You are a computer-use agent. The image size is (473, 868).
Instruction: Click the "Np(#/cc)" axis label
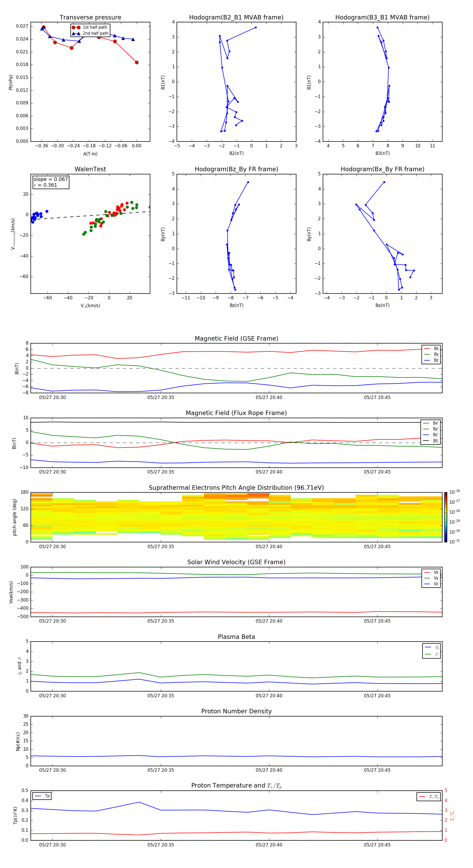(x=18, y=741)
